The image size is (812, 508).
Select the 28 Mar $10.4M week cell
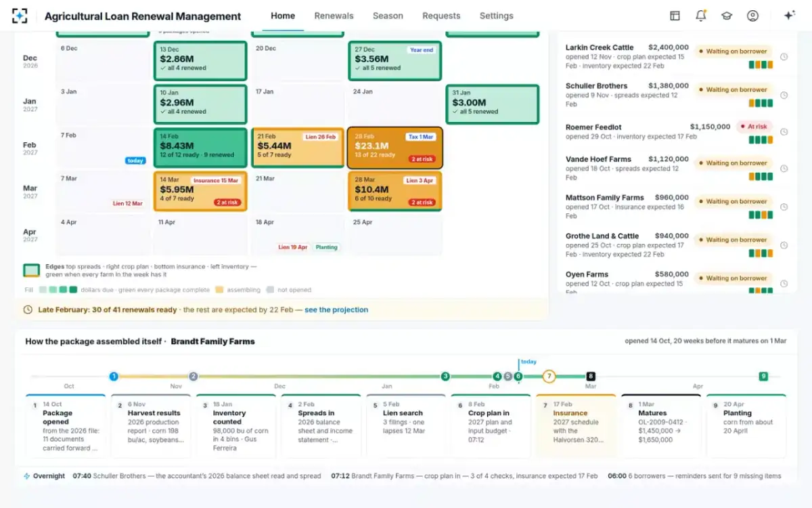click(394, 191)
